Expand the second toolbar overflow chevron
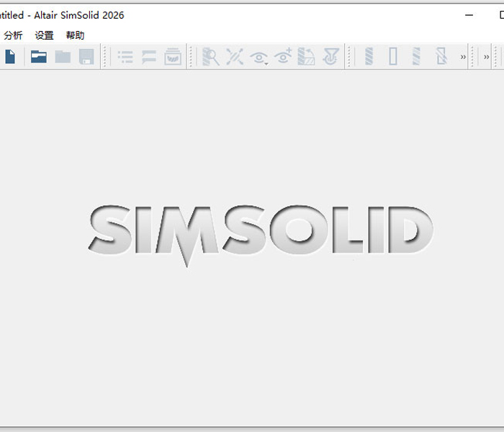 [486, 57]
